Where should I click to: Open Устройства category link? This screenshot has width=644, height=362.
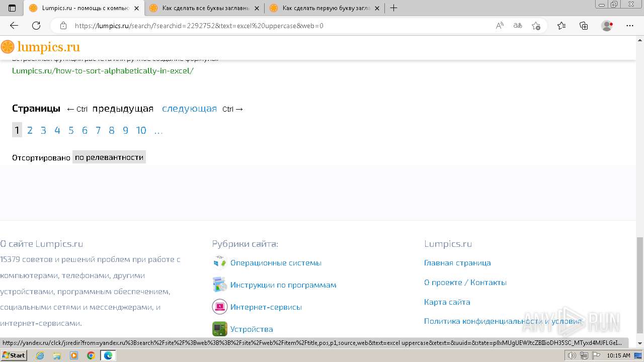pyautogui.click(x=252, y=329)
